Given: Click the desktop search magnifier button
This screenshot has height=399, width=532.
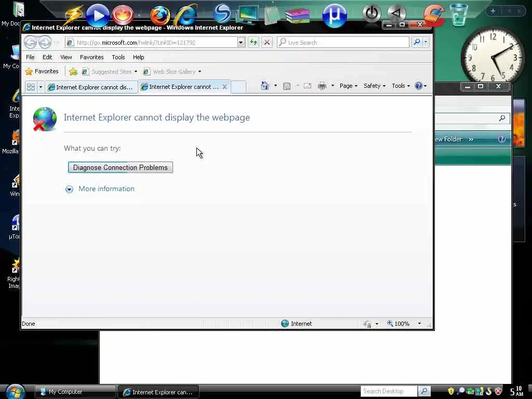Looking at the screenshot, I should click(x=424, y=391).
